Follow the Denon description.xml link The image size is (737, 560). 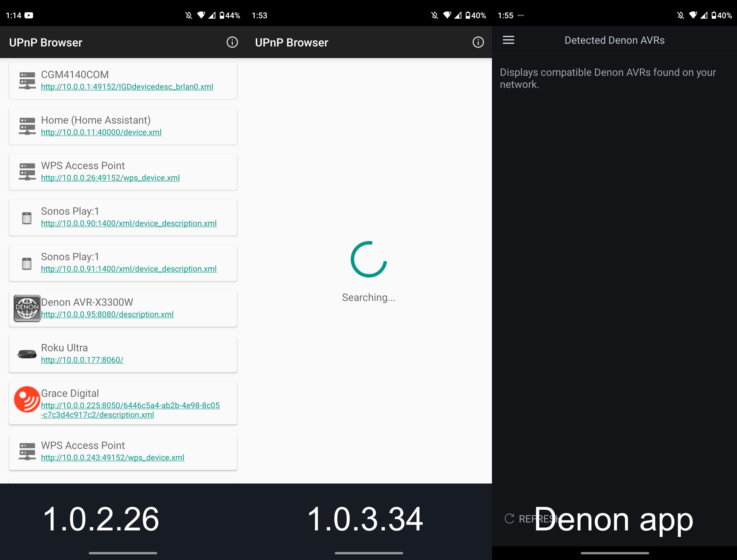coord(107,314)
